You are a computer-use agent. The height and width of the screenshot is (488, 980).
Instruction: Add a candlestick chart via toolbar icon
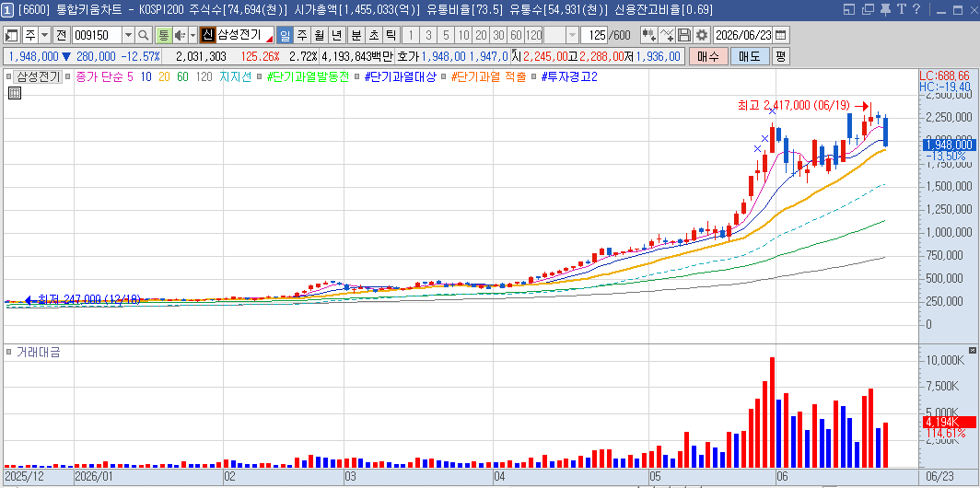point(649,35)
